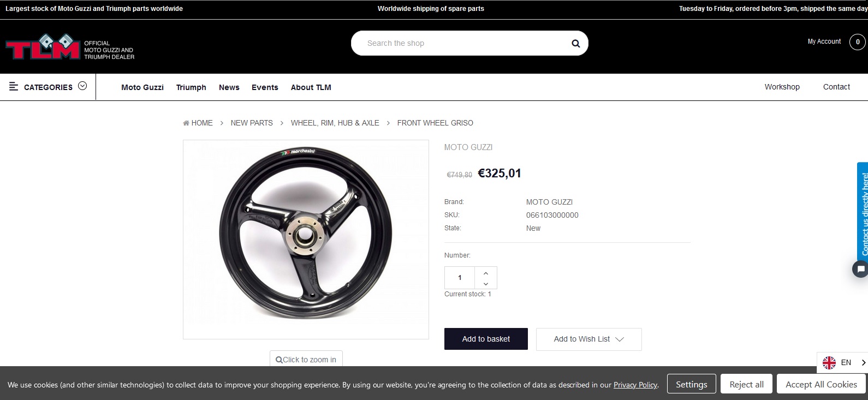Go to HOME breadcrumb

click(202, 123)
